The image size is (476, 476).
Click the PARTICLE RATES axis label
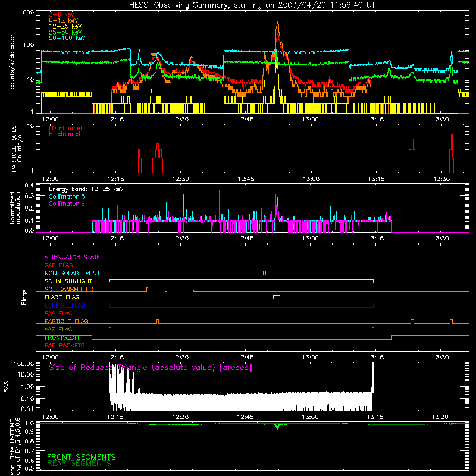point(17,149)
